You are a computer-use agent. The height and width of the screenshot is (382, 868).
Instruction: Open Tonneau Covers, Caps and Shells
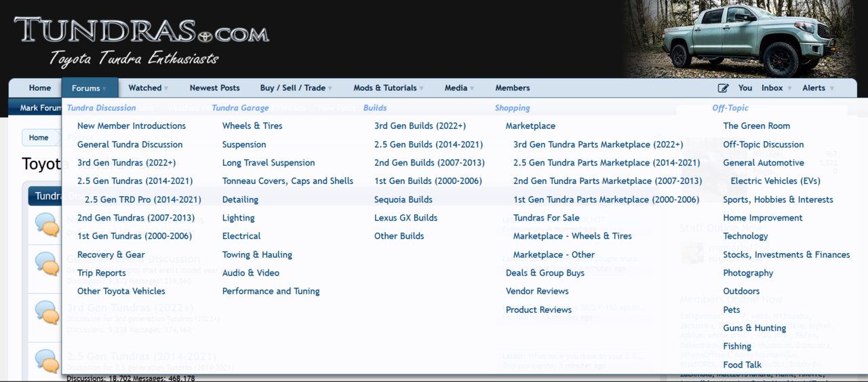[288, 181]
